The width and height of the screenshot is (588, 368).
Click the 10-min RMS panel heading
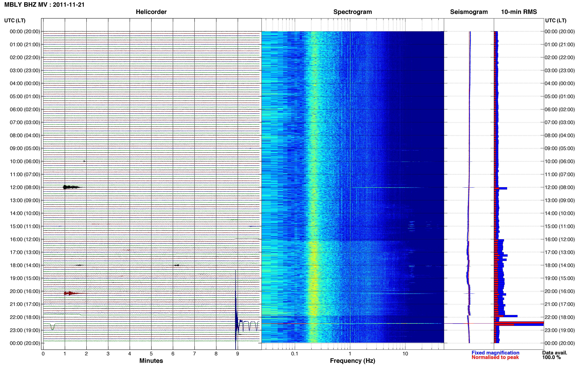coord(519,12)
